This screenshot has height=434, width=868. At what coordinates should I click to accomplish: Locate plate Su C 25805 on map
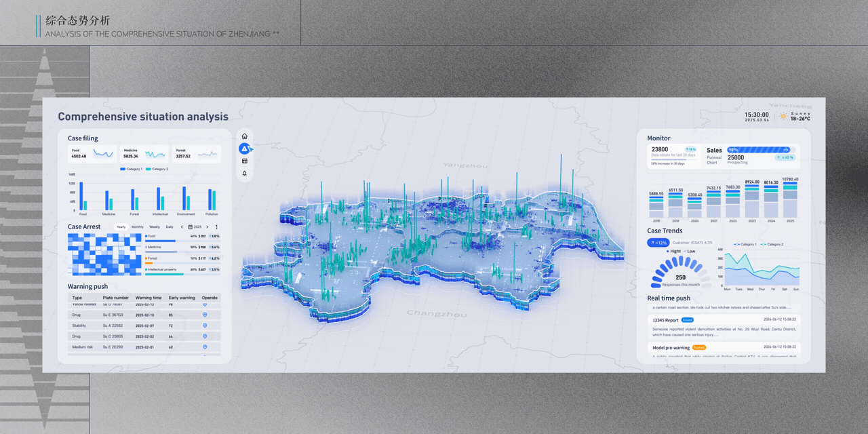(x=205, y=336)
